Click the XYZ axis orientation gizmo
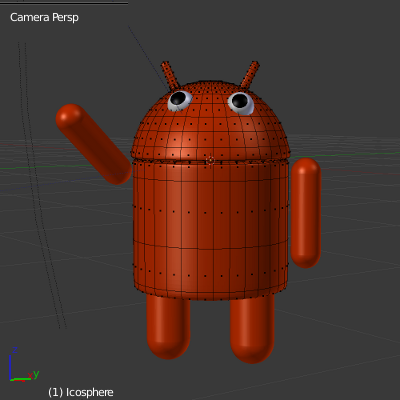The image size is (400, 400). [x=23, y=365]
